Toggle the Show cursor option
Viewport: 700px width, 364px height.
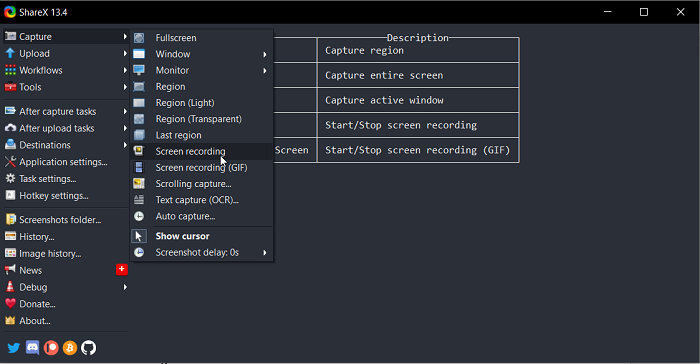[202, 236]
